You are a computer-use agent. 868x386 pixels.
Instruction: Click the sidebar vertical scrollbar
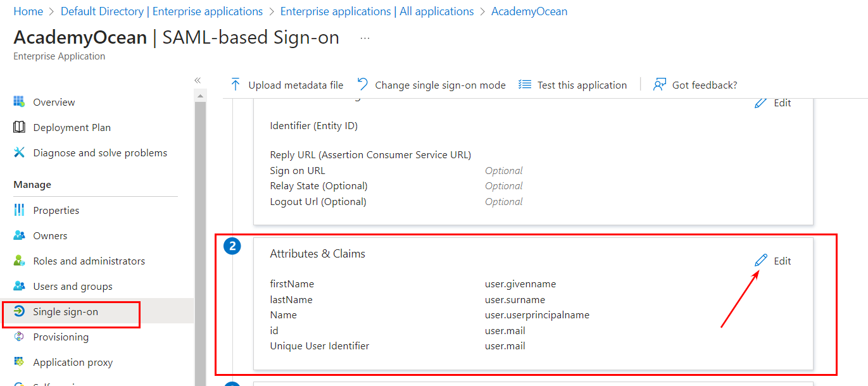pos(200,244)
